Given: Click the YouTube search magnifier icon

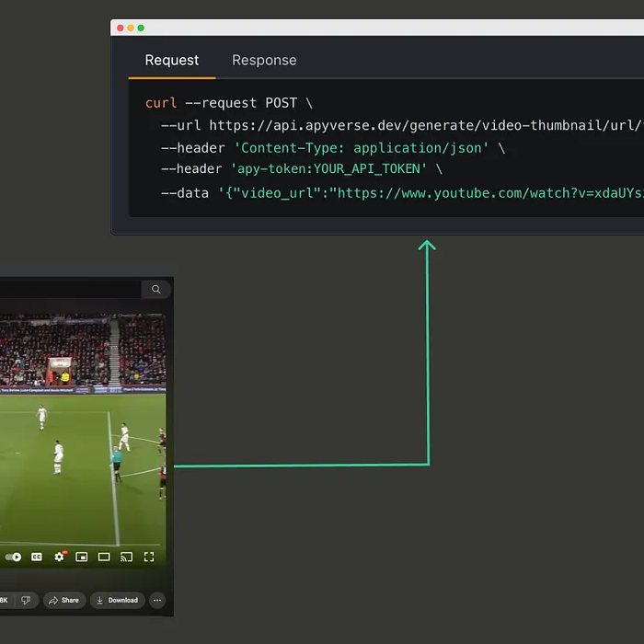Looking at the screenshot, I should 156,289.
